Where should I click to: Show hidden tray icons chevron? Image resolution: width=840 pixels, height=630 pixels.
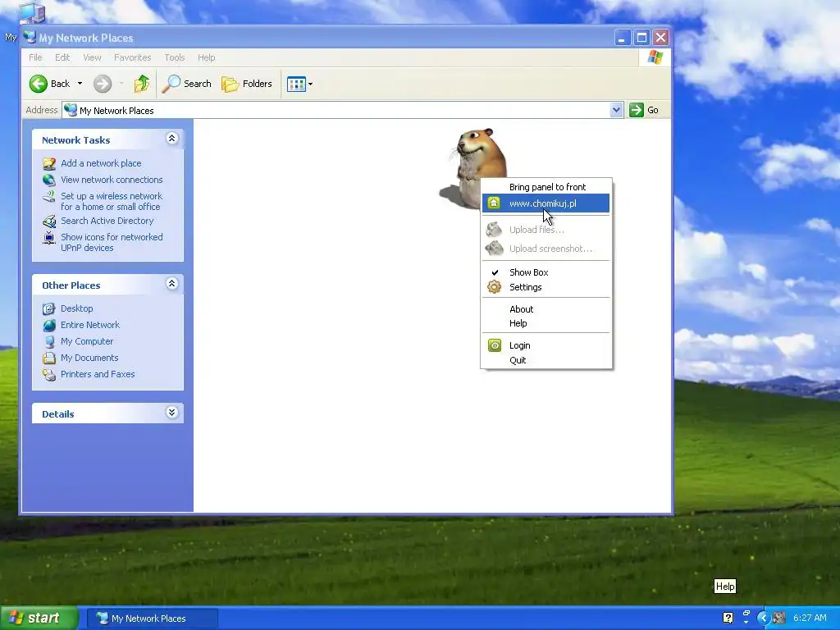[763, 618]
